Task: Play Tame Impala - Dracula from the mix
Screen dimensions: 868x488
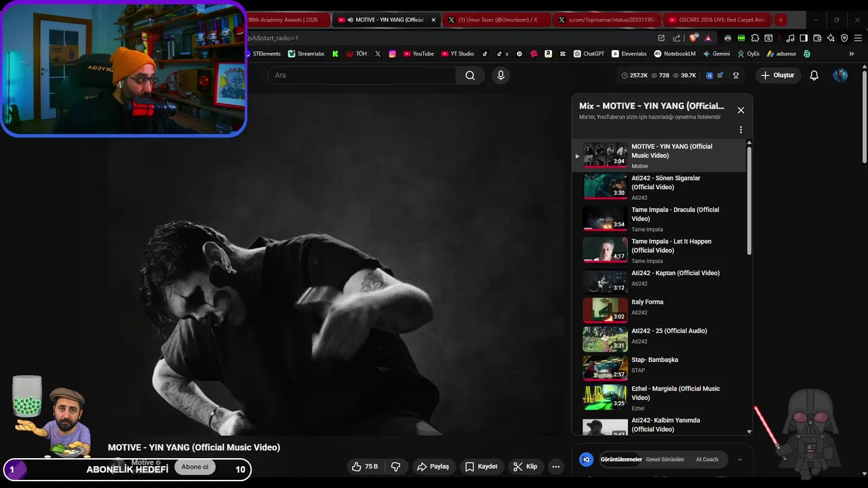Action: click(658, 219)
